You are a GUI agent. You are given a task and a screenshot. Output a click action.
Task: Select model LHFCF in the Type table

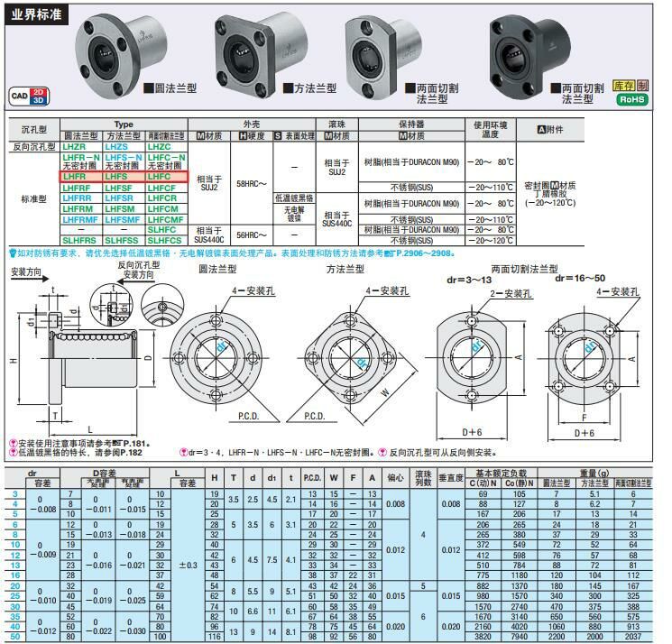(x=161, y=189)
